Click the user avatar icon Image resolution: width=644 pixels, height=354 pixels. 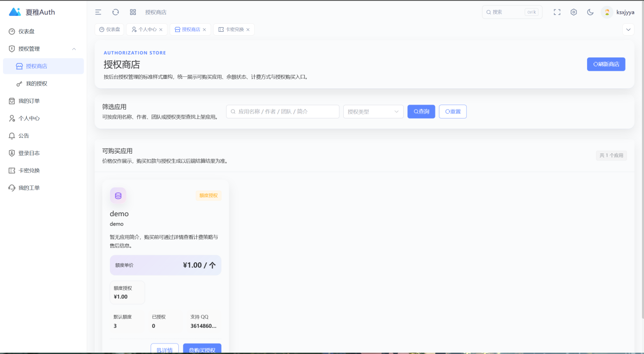[607, 12]
